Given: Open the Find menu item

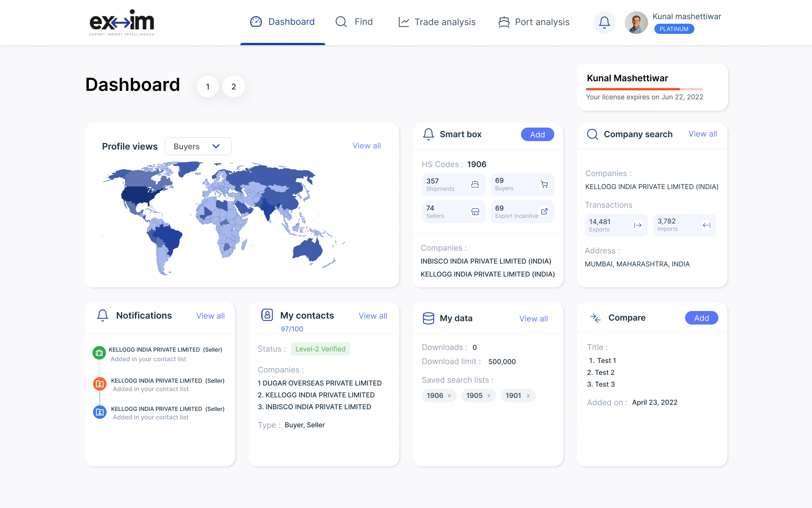Looking at the screenshot, I should (x=354, y=22).
